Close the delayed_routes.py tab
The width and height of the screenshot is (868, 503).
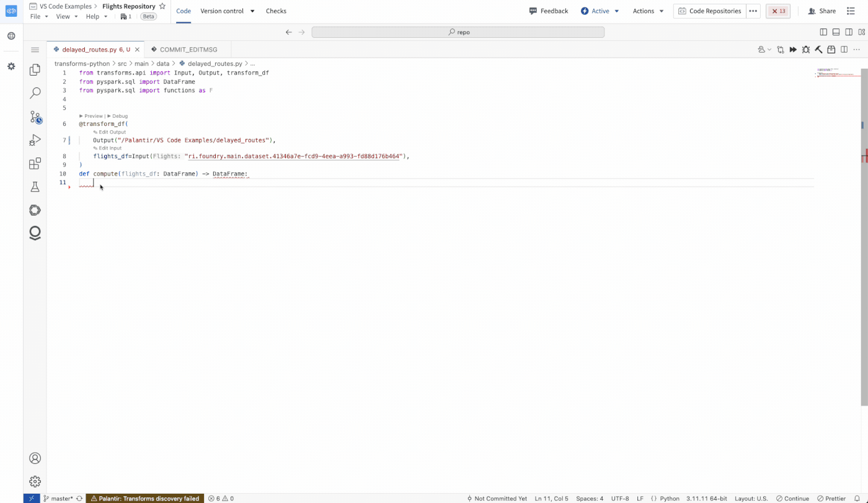point(136,50)
